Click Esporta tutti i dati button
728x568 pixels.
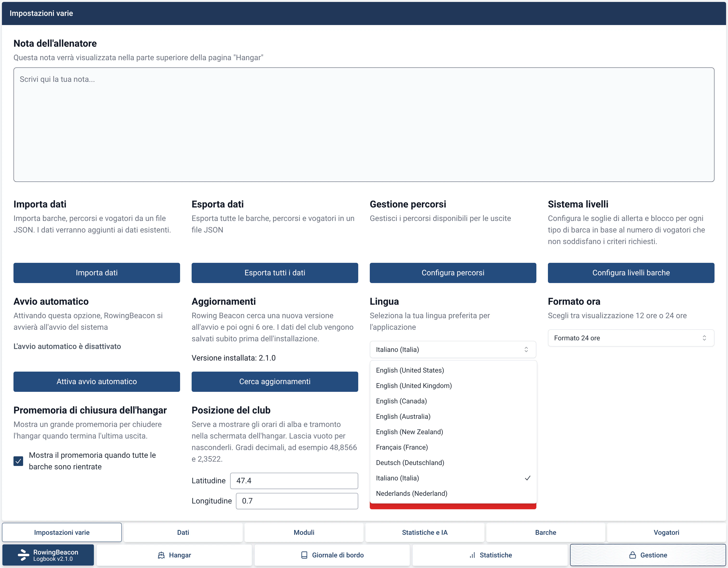[x=275, y=273]
